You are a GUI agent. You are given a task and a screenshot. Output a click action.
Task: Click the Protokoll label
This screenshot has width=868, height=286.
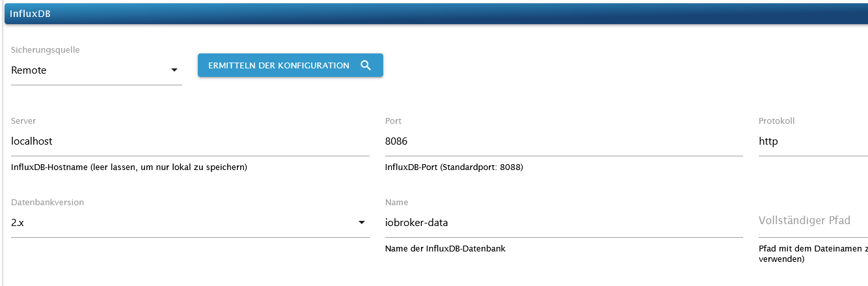point(776,121)
